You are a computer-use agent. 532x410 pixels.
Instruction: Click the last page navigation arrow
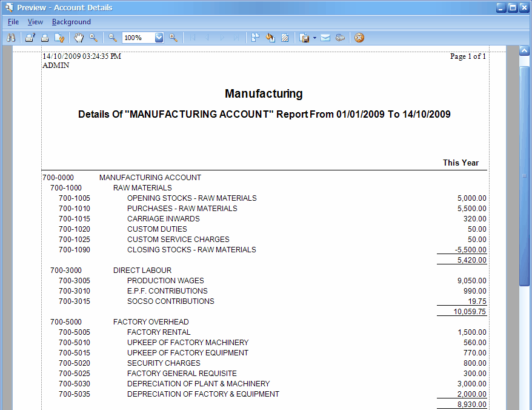coord(235,38)
